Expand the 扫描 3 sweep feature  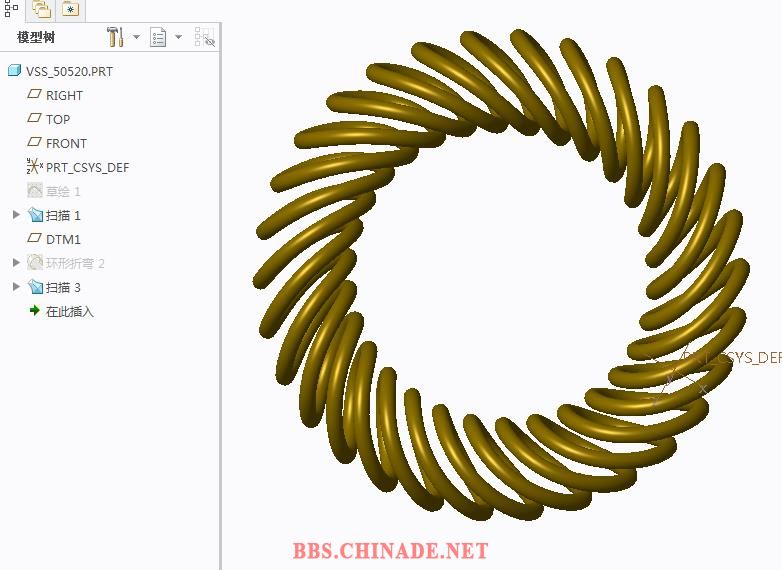pyautogui.click(x=16, y=286)
